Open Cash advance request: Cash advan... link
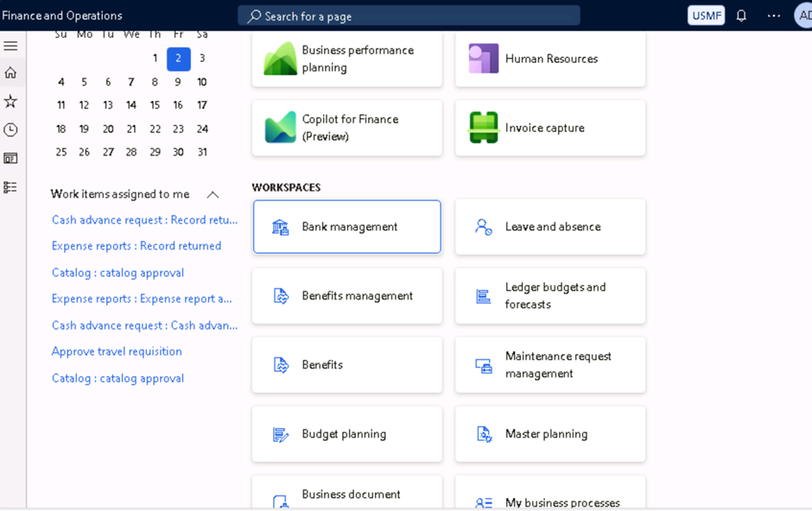 pyautogui.click(x=144, y=325)
